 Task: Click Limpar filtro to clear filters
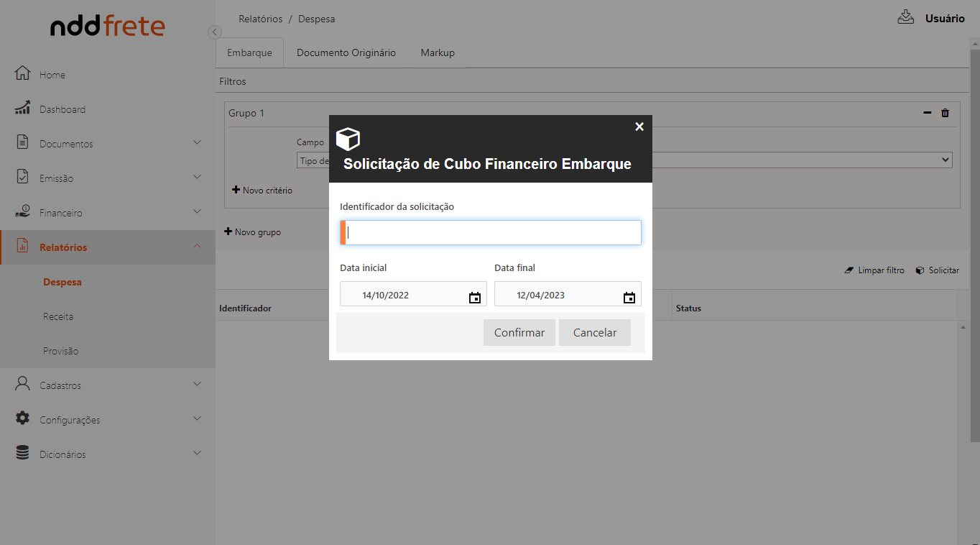(x=874, y=270)
